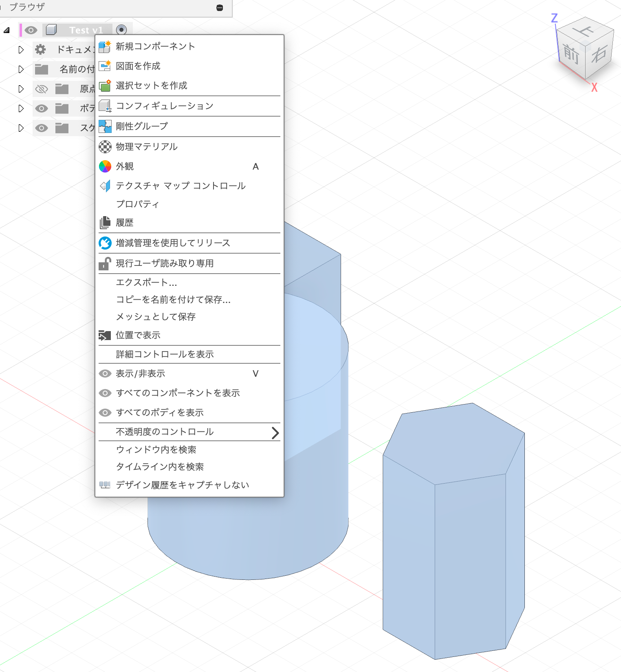Screen dimensions: 621x672
Task: Click the Create Selection Set icon (選択セットを作成)
Action: (105, 86)
